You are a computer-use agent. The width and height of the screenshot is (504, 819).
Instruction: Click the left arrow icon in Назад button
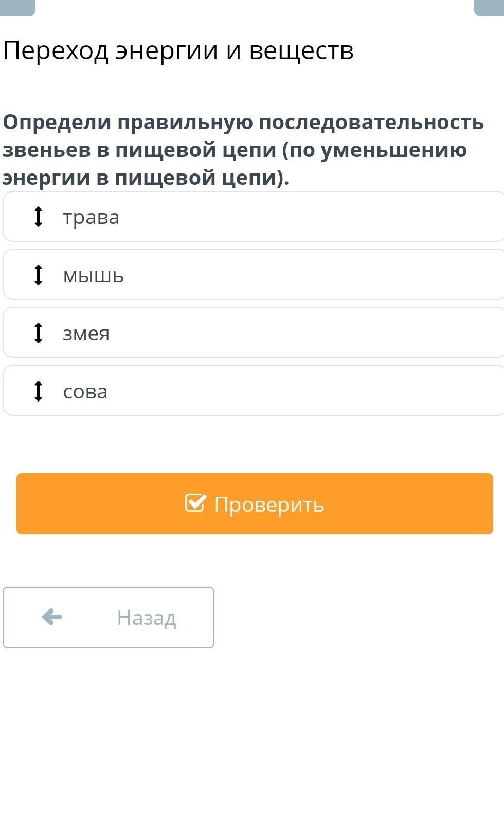[x=52, y=617]
